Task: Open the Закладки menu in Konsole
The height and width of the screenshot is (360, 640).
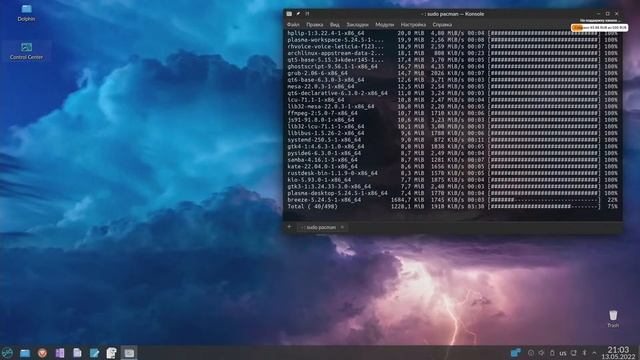Action: pos(357,24)
